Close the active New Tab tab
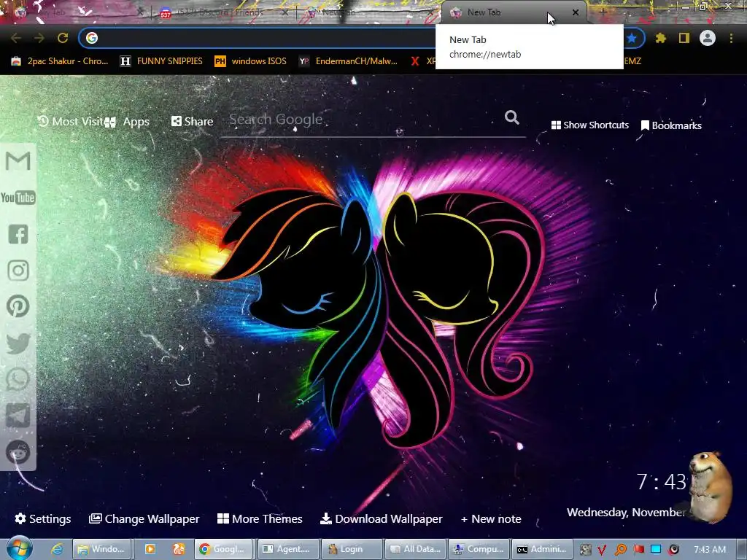 (x=576, y=12)
